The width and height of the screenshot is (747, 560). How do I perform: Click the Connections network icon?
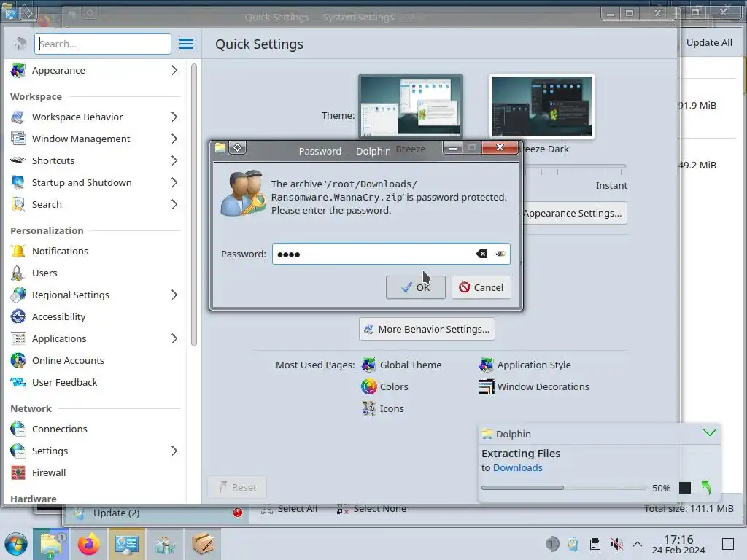coord(18,429)
